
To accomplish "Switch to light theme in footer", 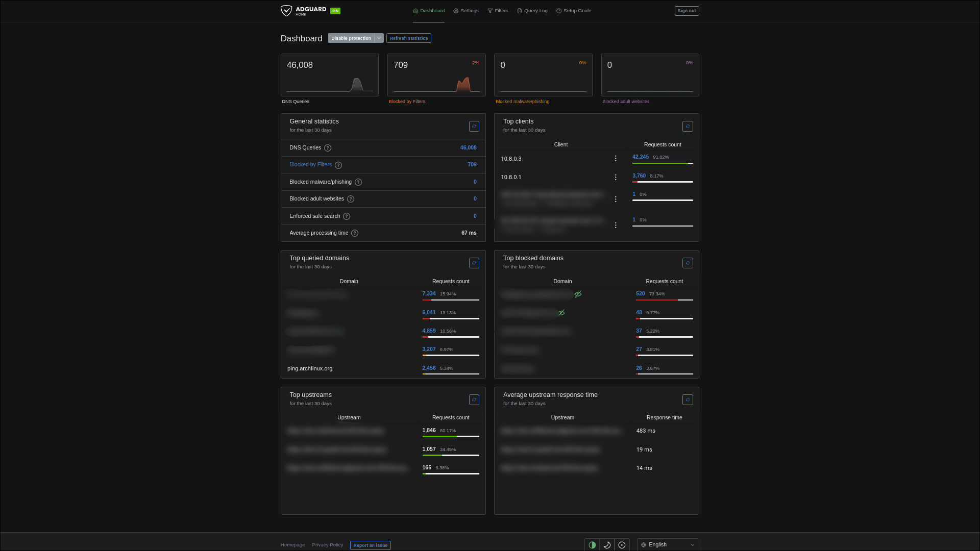I will [622, 545].
